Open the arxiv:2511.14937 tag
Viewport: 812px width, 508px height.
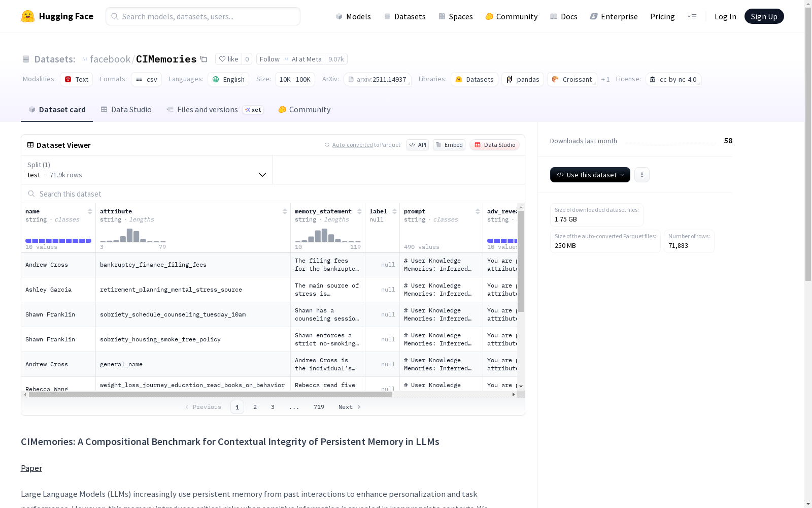pyautogui.click(x=377, y=79)
